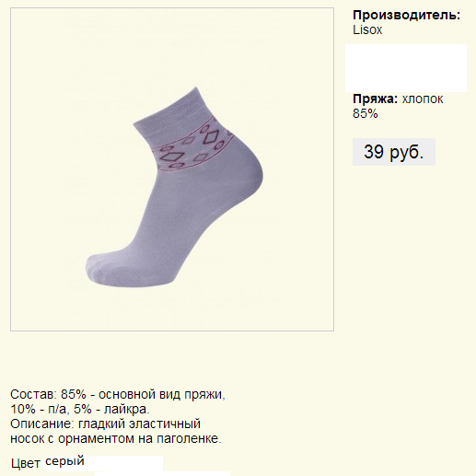This screenshot has width=476, height=476.
Task: Click the blank white box under Lisox
Action: [406, 68]
